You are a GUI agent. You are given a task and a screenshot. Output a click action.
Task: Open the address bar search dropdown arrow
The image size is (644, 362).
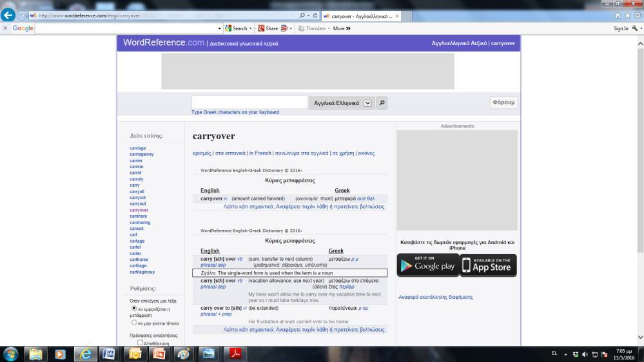click(x=308, y=15)
